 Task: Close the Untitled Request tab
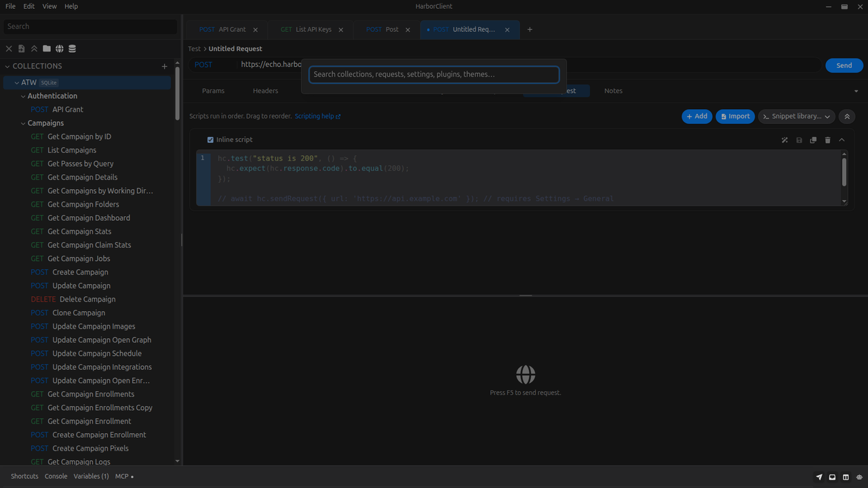[507, 30]
